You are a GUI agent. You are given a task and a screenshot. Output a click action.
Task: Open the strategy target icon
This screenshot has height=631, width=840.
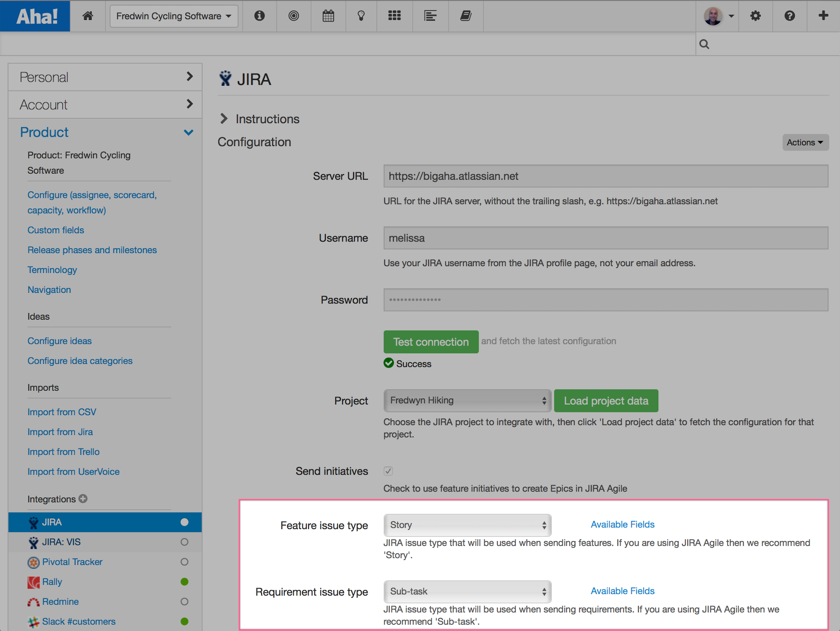point(293,15)
